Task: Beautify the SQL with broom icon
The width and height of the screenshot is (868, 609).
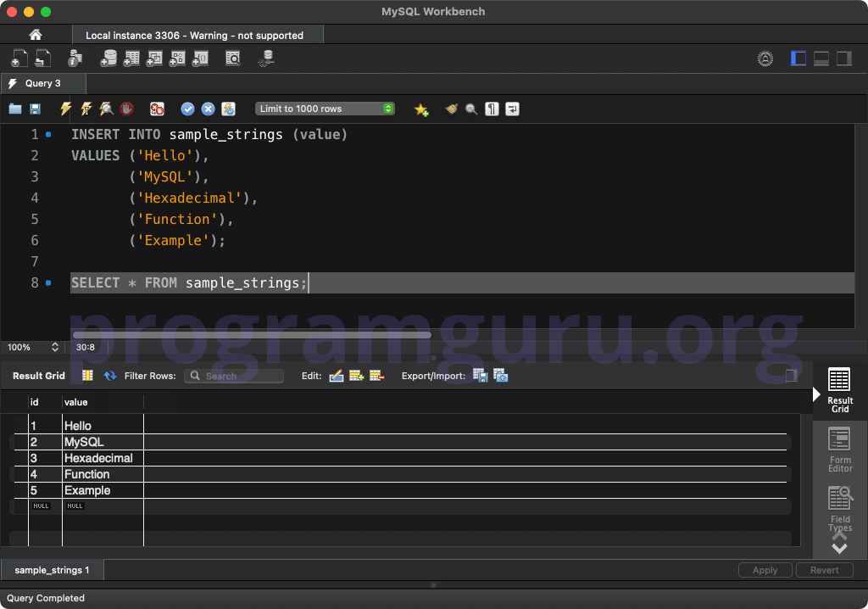Action: coord(452,109)
